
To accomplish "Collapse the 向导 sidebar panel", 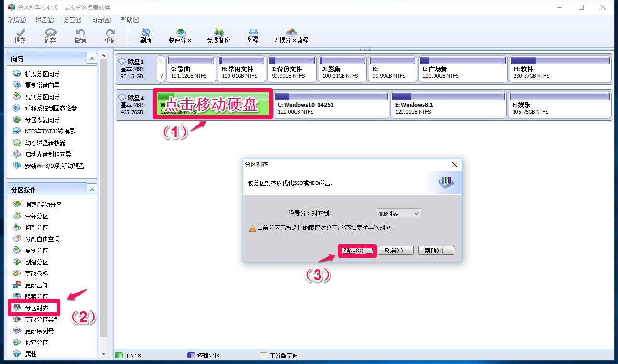I will tap(92, 58).
